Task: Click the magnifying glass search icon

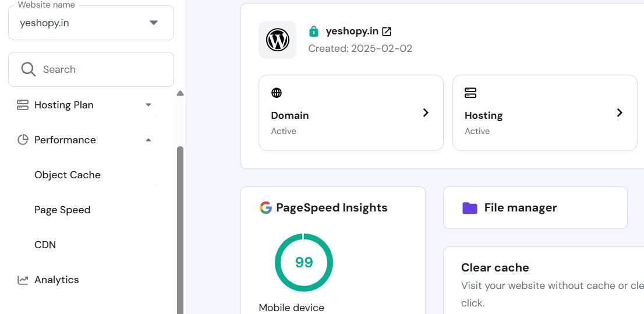Action: tap(29, 69)
